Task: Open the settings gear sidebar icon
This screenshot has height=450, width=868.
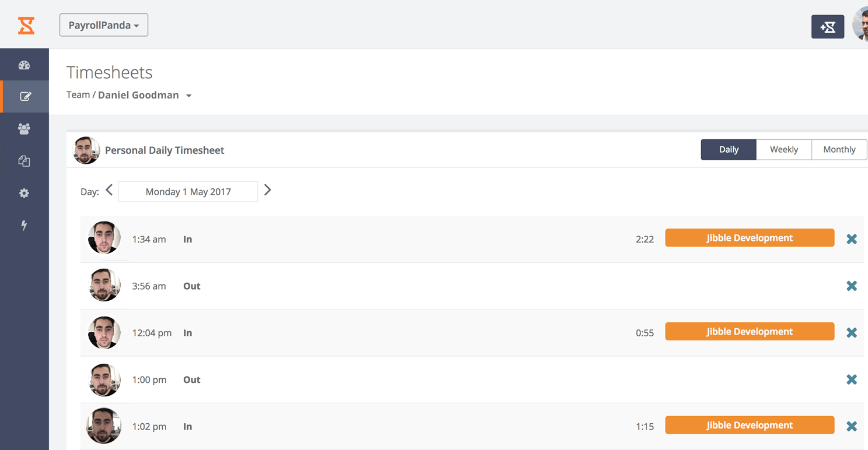Action: click(x=24, y=193)
